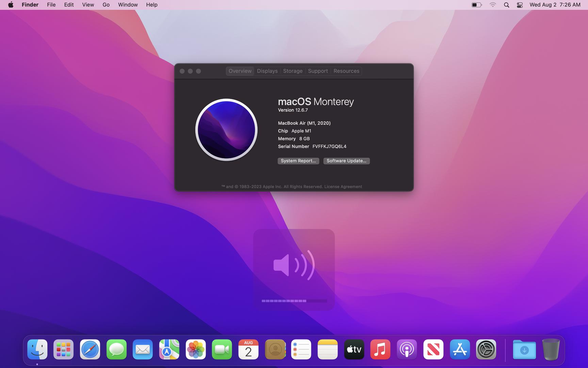This screenshot has width=588, height=368.
Task: Click the Spotlight search magnifier icon
Action: pyautogui.click(x=506, y=5)
